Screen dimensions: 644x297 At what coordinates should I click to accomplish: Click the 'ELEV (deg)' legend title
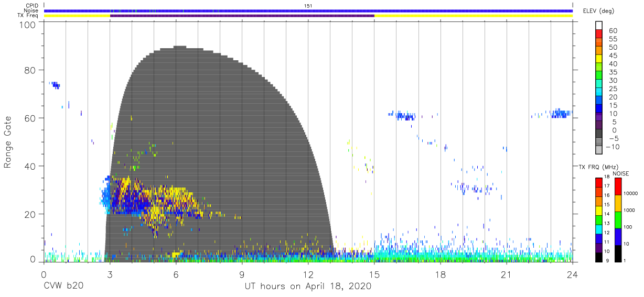click(x=598, y=10)
